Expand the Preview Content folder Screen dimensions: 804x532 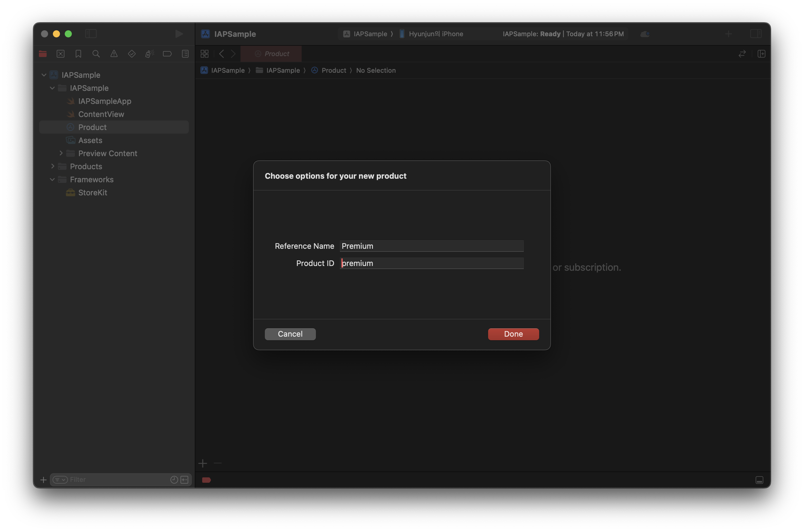pos(61,153)
